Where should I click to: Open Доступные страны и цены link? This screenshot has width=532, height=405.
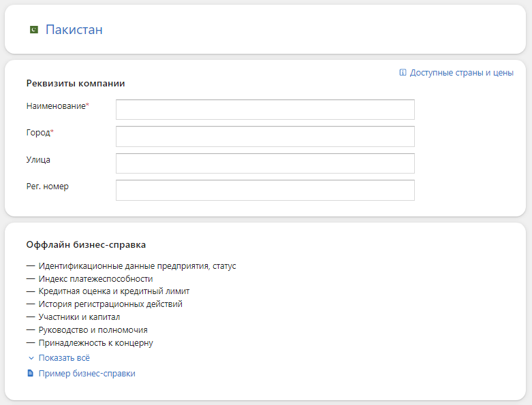pyautogui.click(x=461, y=73)
